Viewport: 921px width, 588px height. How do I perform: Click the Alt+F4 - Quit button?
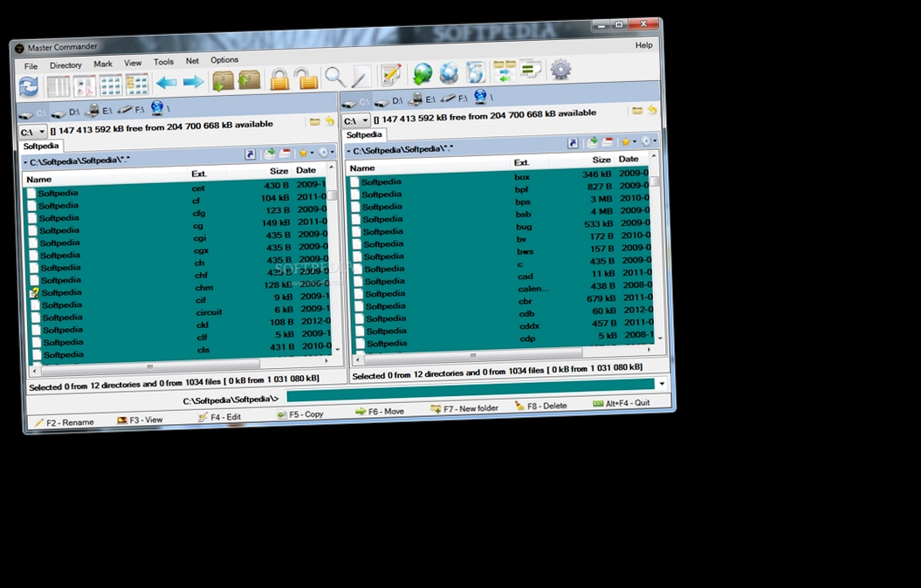[x=622, y=403]
